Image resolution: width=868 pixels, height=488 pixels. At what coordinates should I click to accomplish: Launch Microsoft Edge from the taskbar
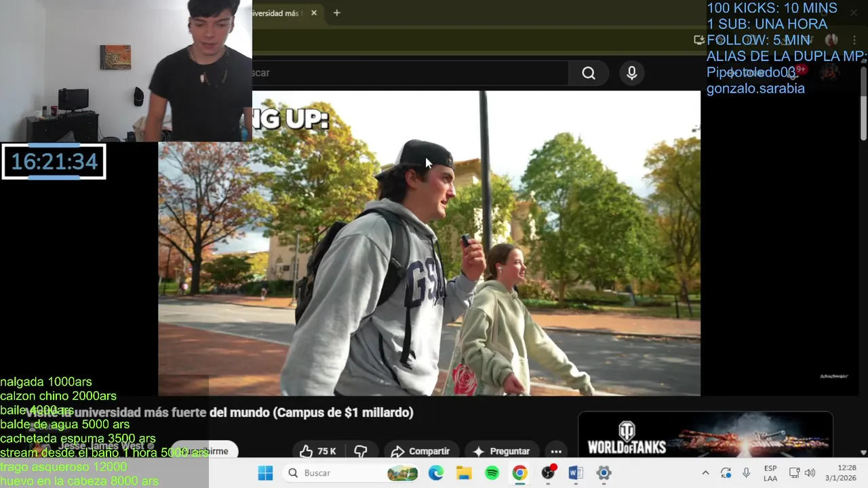point(435,473)
